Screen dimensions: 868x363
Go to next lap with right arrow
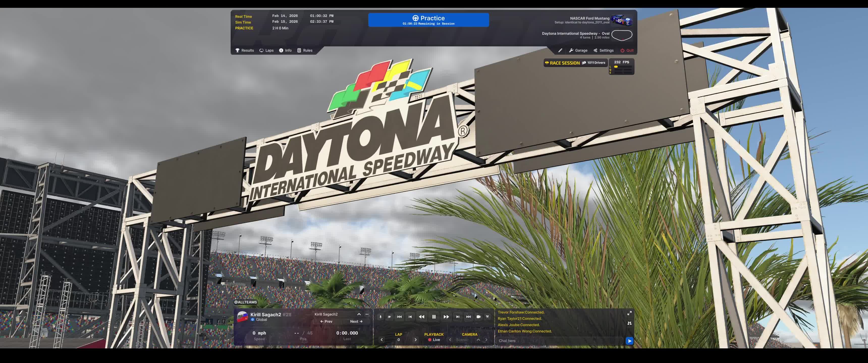(x=416, y=340)
